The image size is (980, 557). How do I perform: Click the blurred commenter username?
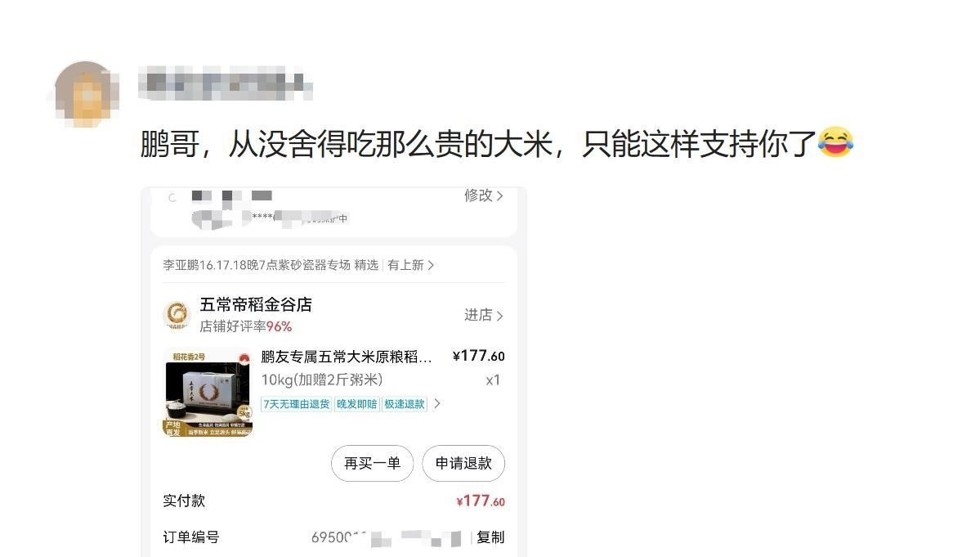pyautogui.click(x=225, y=85)
